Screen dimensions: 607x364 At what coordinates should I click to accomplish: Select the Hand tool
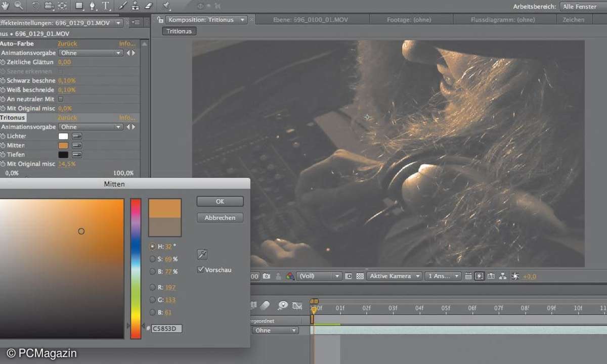(6, 6)
